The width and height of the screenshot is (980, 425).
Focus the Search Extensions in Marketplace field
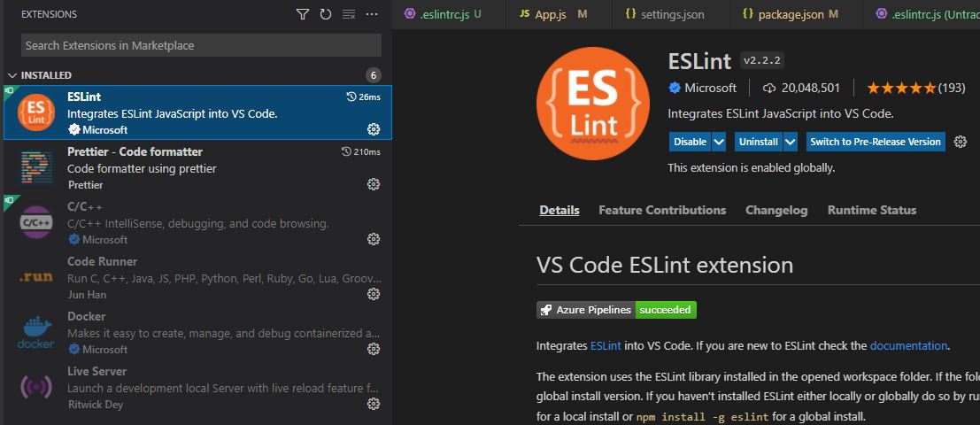[x=201, y=46]
